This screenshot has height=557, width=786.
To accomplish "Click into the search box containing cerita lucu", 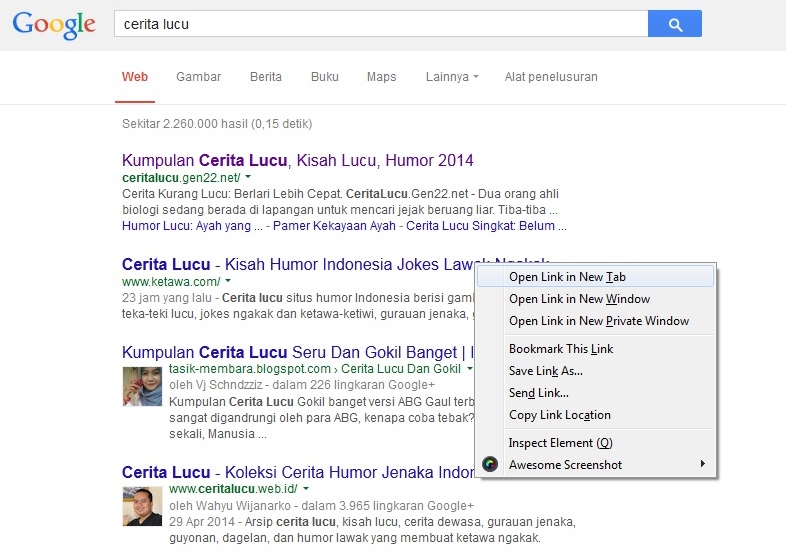I will pos(381,24).
